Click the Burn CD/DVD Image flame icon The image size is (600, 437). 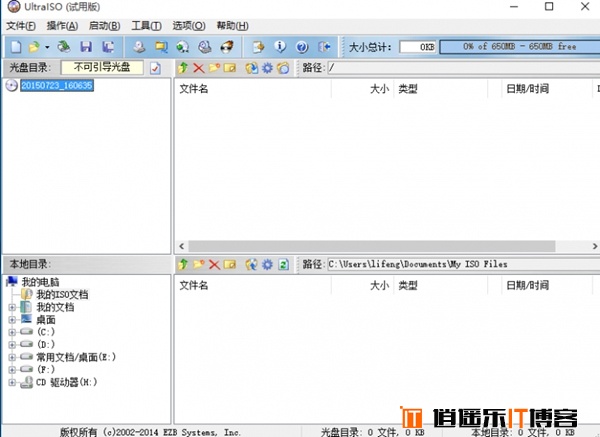tap(227, 47)
